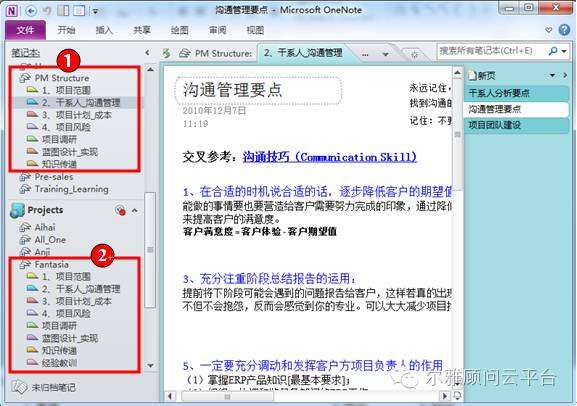
Task: Open 3. 项目计划_成本 section under Fantasia
Action: (x=69, y=301)
